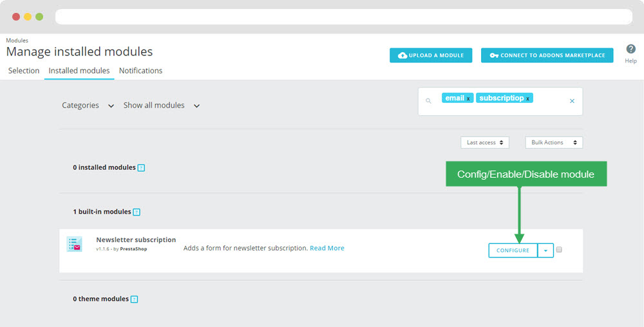Open the 'Show all modules' filter dropdown
Image resolution: width=644 pixels, height=327 pixels.
(x=161, y=106)
